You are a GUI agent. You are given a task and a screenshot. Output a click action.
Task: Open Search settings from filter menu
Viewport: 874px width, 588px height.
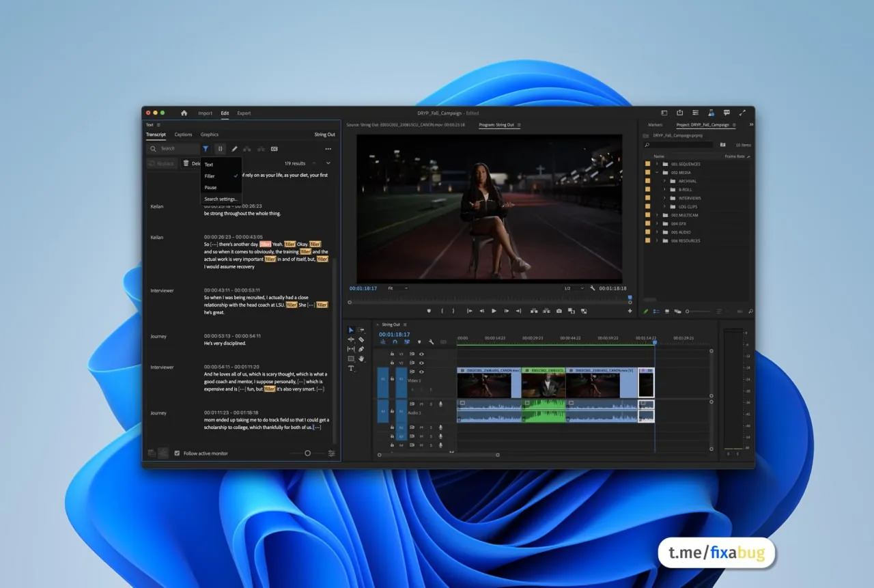pos(221,199)
